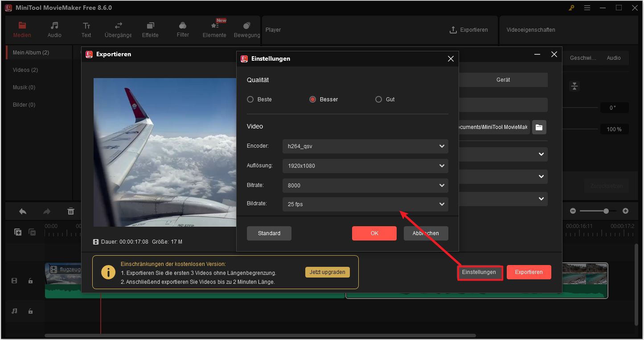The width and height of the screenshot is (644, 340).
Task: Toggle the lock on the music track
Action: (x=30, y=311)
